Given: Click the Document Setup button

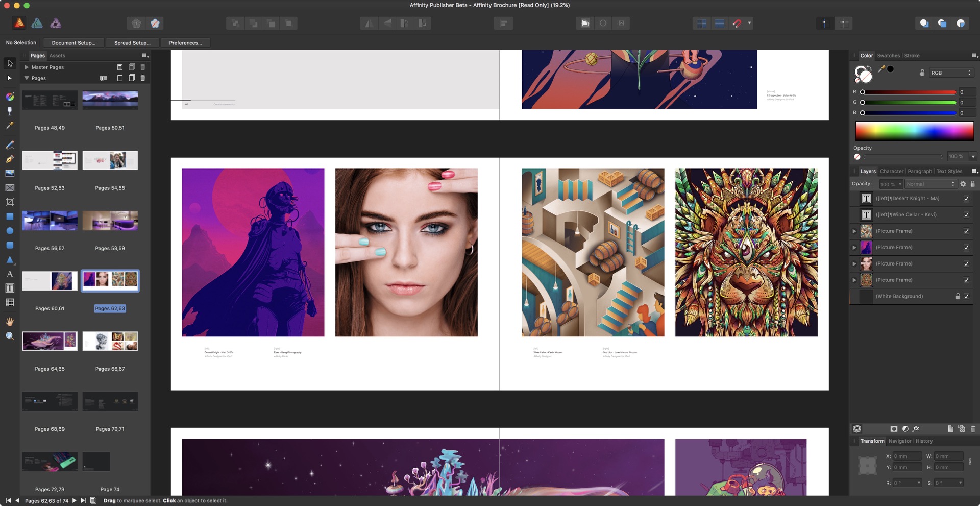Looking at the screenshot, I should pyautogui.click(x=73, y=43).
